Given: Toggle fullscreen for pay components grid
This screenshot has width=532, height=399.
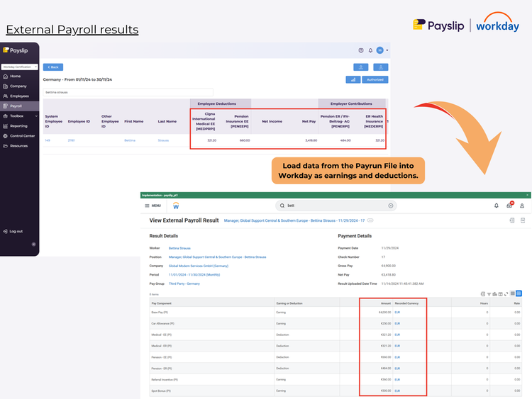Looking at the screenshot, I should (506, 293).
